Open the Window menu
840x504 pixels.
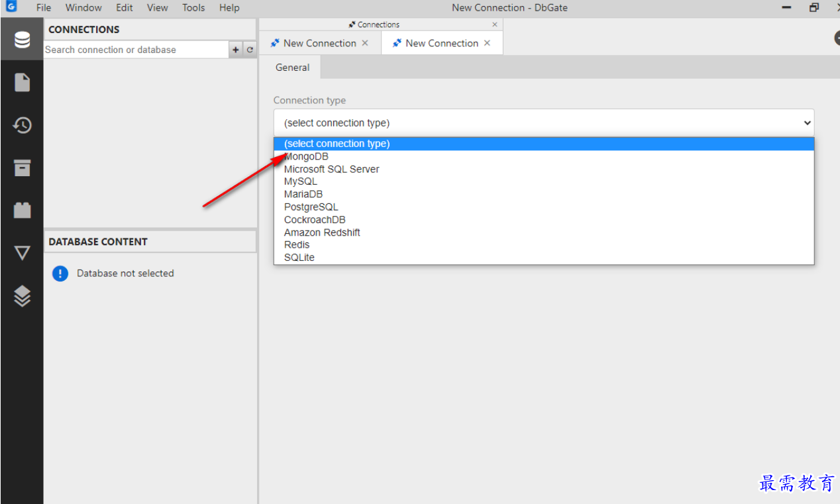tap(83, 8)
